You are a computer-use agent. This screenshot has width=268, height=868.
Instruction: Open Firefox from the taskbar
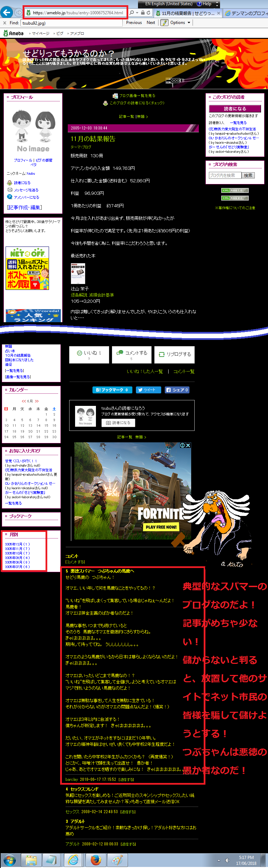pyautogui.click(x=96, y=860)
